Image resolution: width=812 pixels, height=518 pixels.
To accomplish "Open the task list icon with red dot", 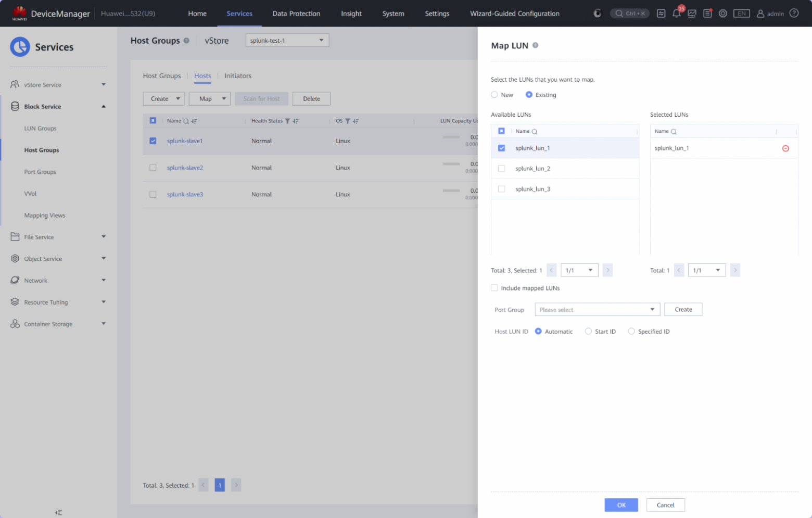I will click(707, 14).
